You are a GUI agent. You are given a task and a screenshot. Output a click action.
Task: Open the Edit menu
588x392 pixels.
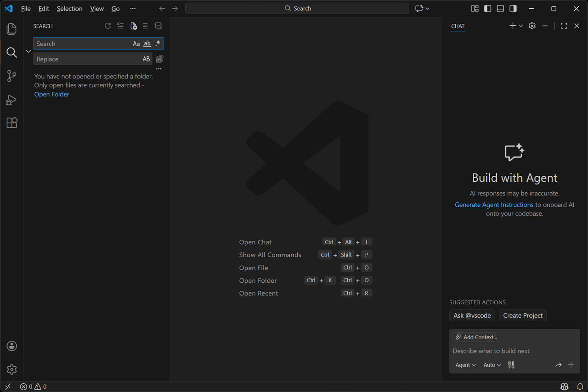(x=44, y=8)
